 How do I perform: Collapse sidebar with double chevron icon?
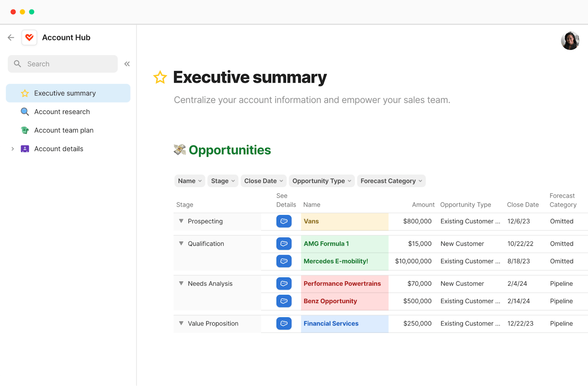[x=127, y=64]
